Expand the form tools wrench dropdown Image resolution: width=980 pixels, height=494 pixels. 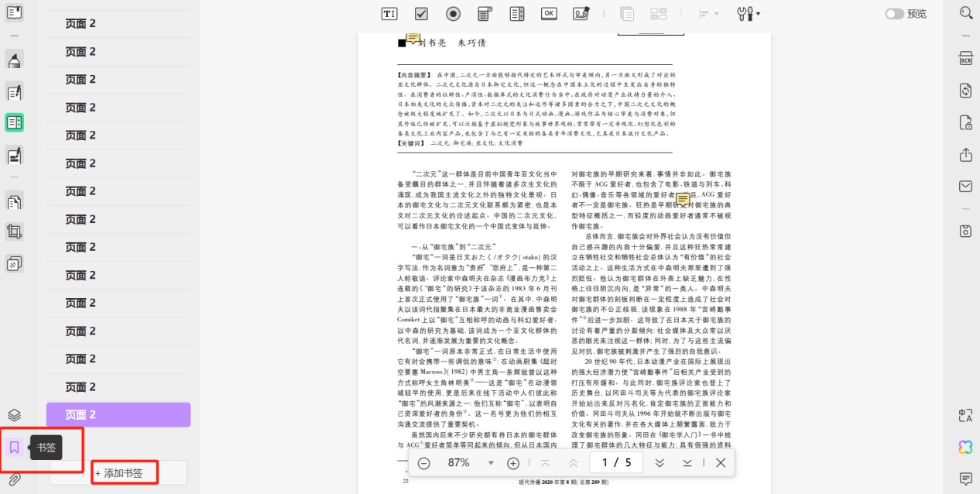click(749, 13)
